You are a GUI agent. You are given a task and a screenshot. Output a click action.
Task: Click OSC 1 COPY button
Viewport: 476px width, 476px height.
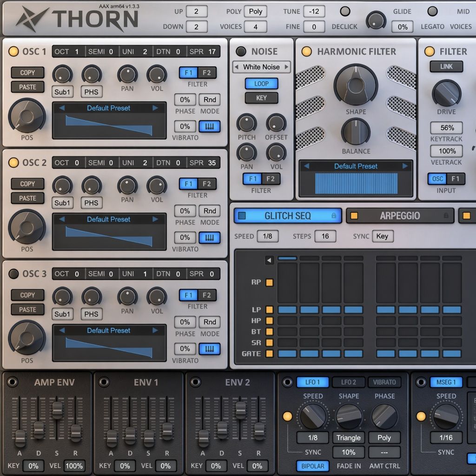27,73
